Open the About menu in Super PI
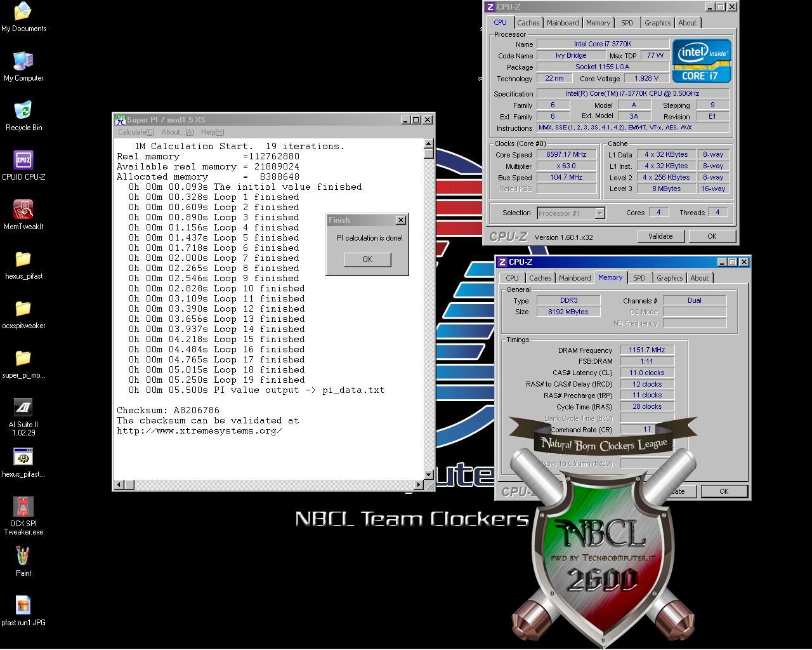The width and height of the screenshot is (812, 650). [177, 132]
